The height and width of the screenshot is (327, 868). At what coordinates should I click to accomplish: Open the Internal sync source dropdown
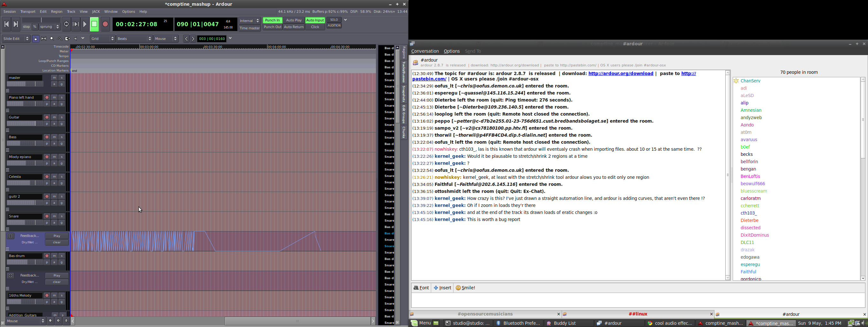[250, 21]
